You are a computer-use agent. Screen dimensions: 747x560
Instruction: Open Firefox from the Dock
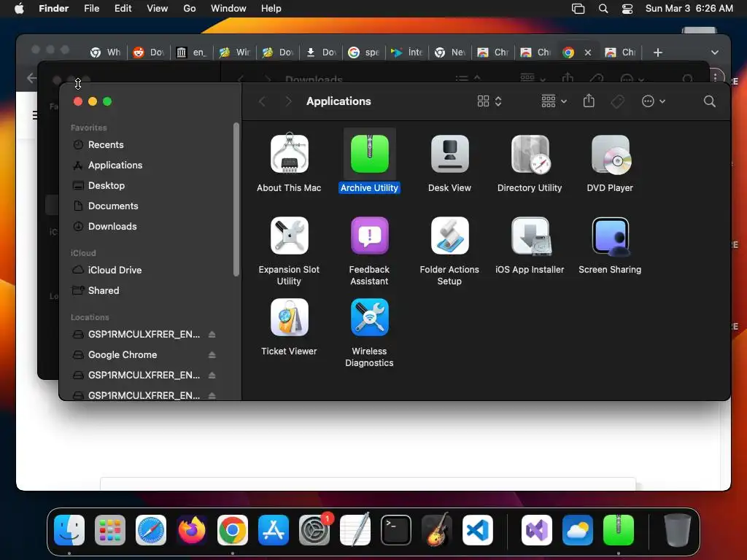(x=192, y=530)
